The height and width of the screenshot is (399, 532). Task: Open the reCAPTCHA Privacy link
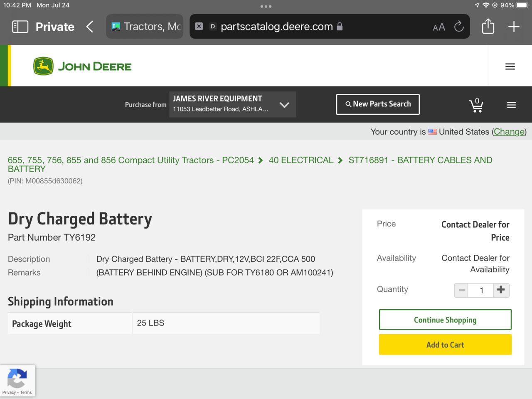(x=9, y=392)
